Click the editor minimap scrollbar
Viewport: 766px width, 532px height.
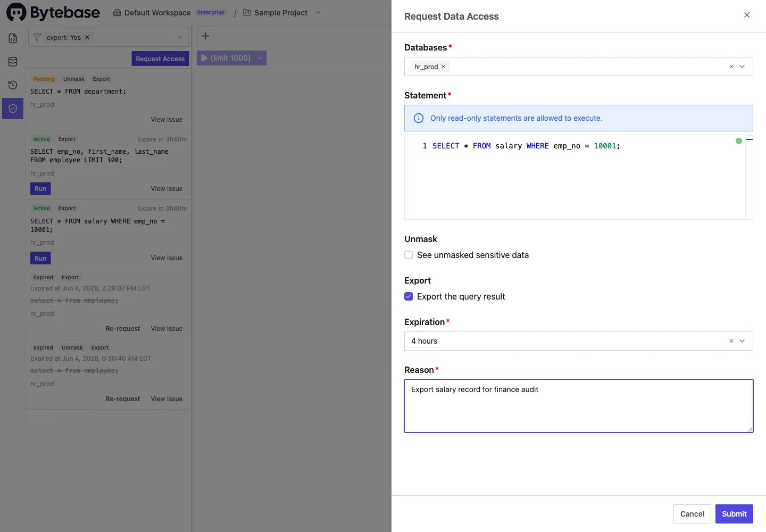tap(749, 177)
